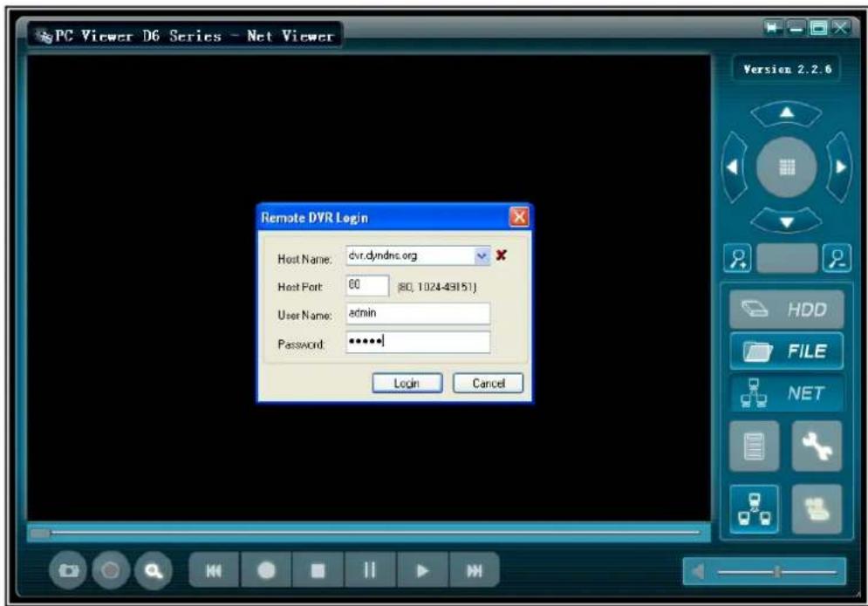Click the Password input field
The height and width of the screenshot is (606, 868).
[418, 342]
